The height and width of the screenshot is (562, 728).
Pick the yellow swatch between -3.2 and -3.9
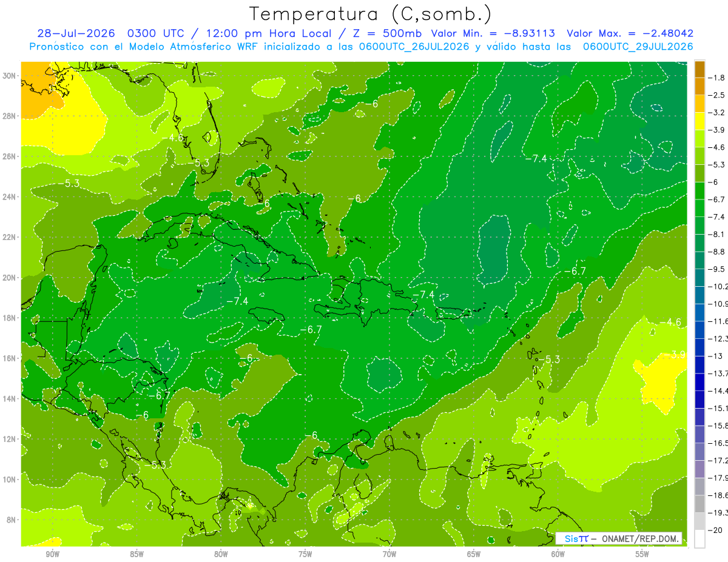click(699, 121)
